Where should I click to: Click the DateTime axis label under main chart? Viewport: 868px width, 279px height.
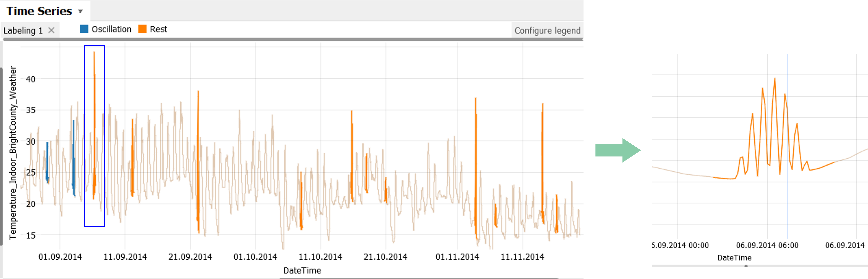coord(302,271)
